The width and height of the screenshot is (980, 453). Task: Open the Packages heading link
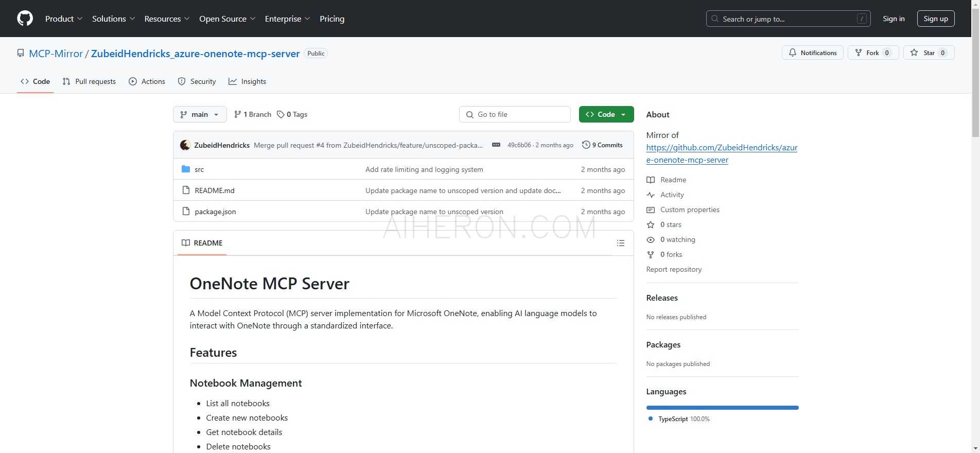click(x=663, y=344)
